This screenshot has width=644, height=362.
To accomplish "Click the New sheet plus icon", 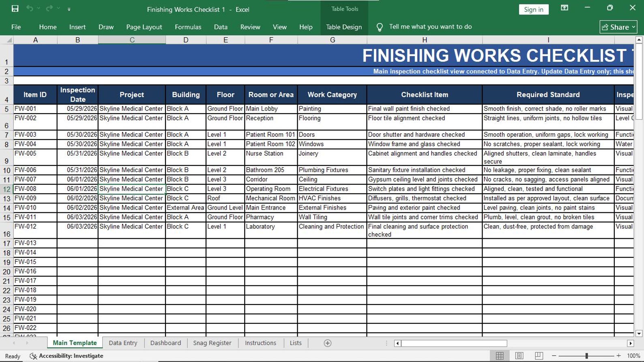I will point(328,343).
